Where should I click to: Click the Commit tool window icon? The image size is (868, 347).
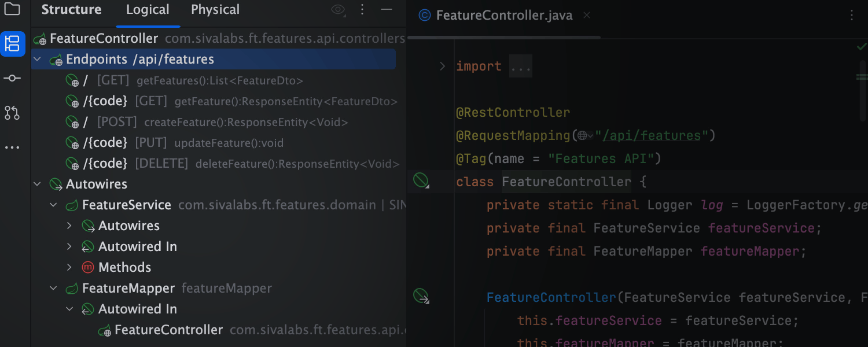click(x=12, y=78)
